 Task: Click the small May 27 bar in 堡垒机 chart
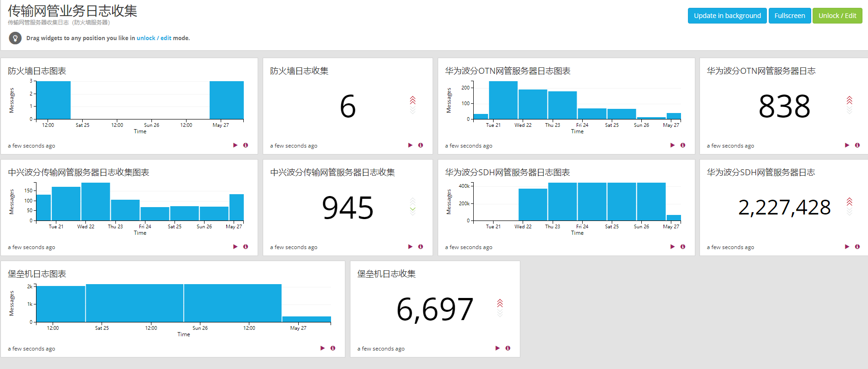pos(307,319)
